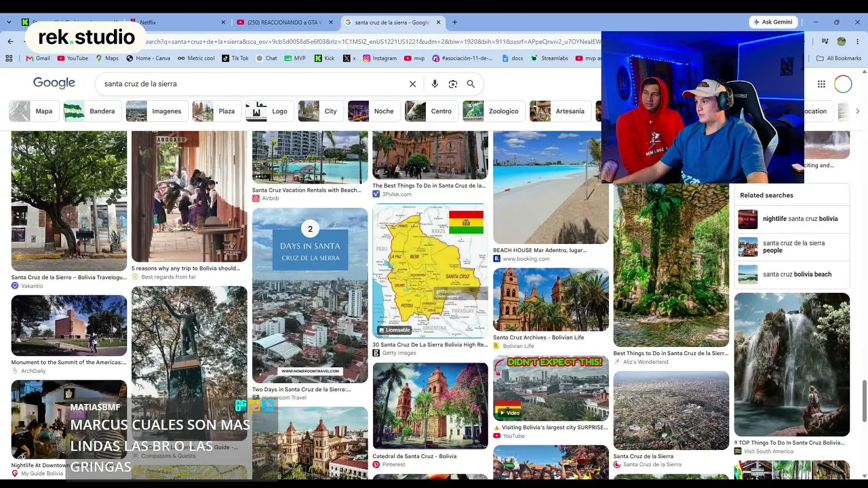This screenshot has height=488, width=868.
Task: Open the Chrome apps shortcut in bookmarks bar
Action: click(x=9, y=58)
